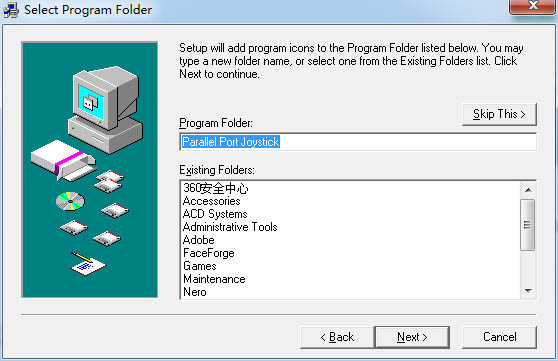
Task: Return to previous step with Back
Action: (x=337, y=337)
